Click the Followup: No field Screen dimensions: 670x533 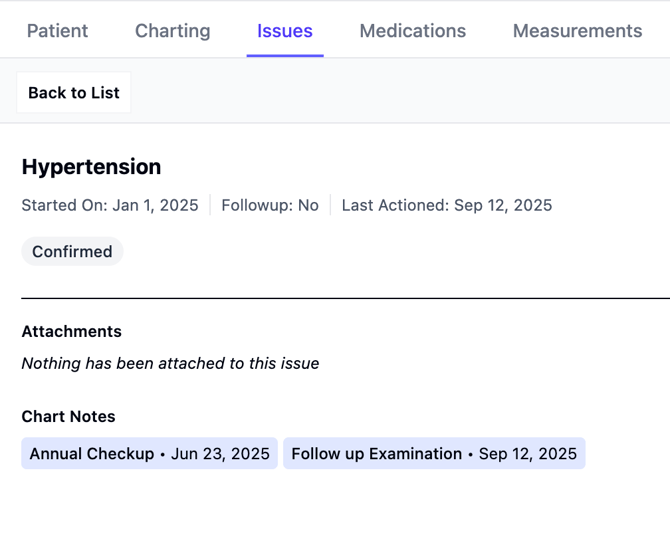270,205
